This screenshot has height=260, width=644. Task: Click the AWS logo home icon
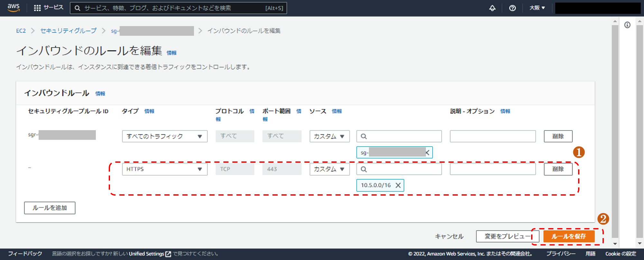coord(14,8)
